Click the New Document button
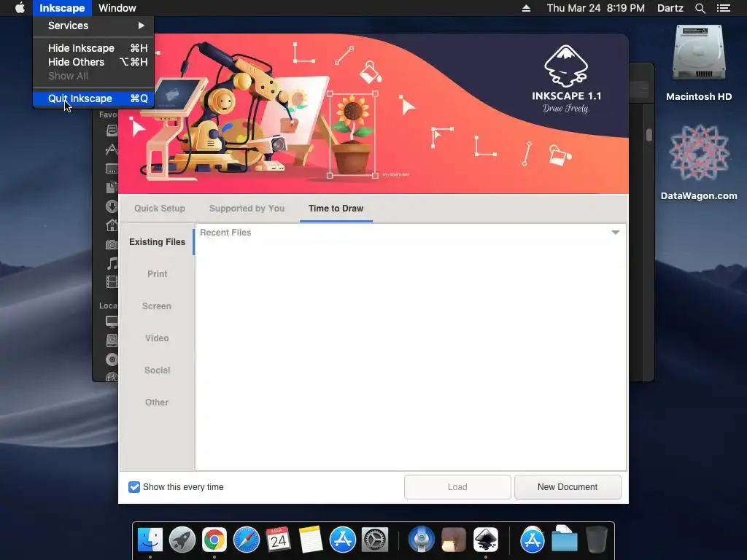Image resolution: width=747 pixels, height=560 pixels. [568, 486]
